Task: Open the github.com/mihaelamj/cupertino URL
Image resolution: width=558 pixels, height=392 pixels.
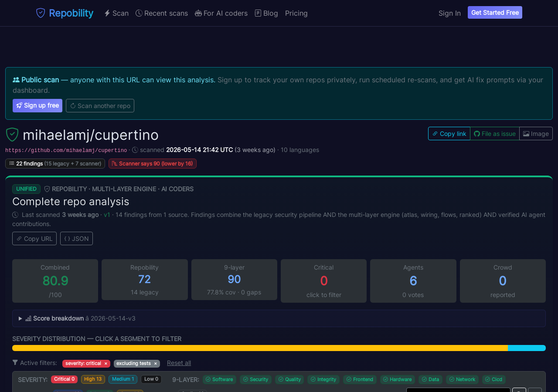Action: pyautogui.click(x=66, y=150)
